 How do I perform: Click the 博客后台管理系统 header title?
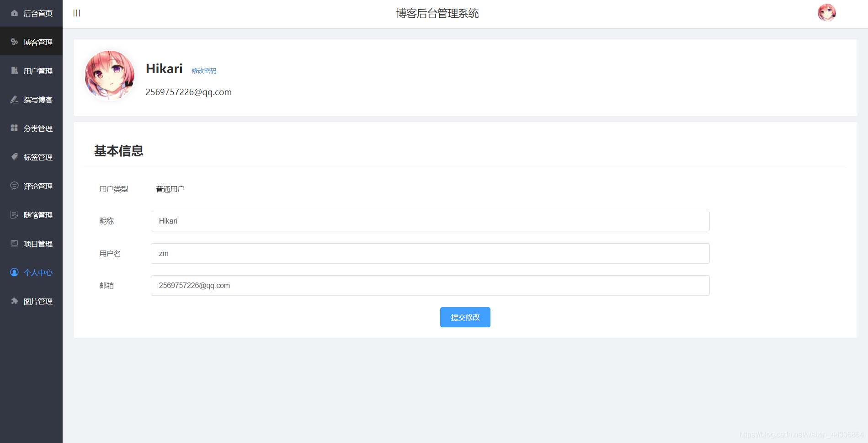[x=437, y=13]
